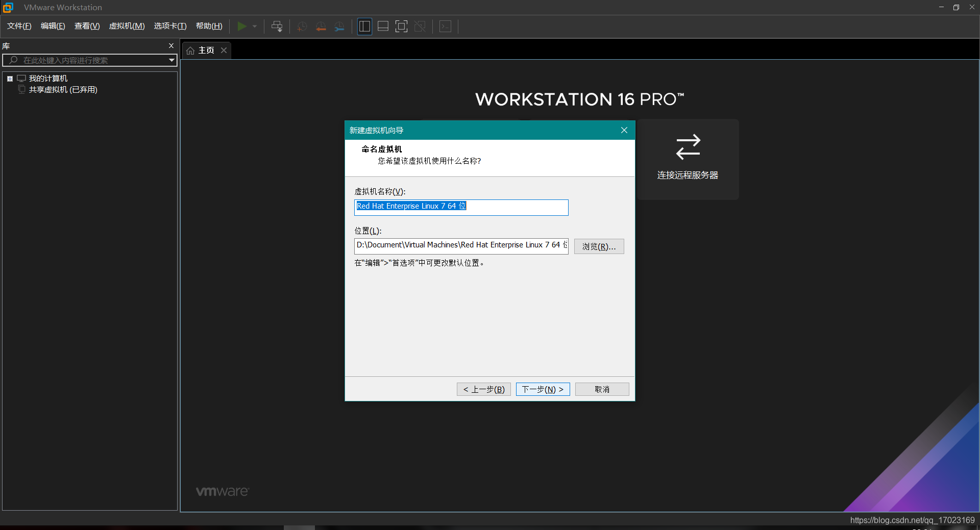
Task: Switch to the 主页 tab
Action: point(206,51)
